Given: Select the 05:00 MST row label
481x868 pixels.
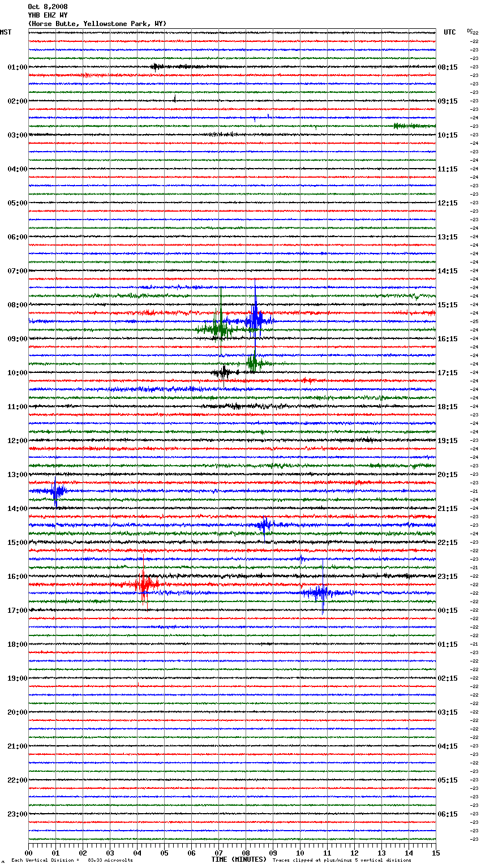Looking at the screenshot, I should [x=18, y=203].
